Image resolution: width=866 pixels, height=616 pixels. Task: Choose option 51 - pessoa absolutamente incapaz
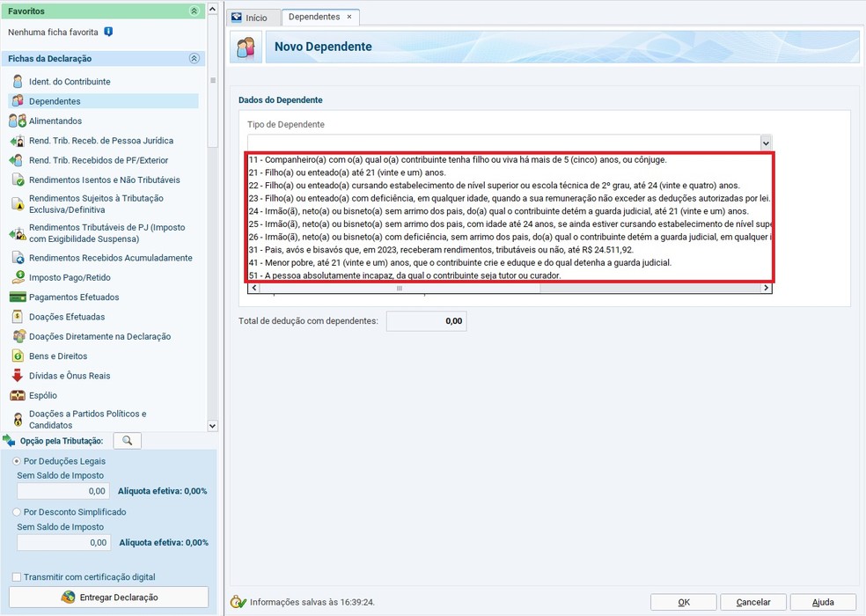[x=510, y=275]
